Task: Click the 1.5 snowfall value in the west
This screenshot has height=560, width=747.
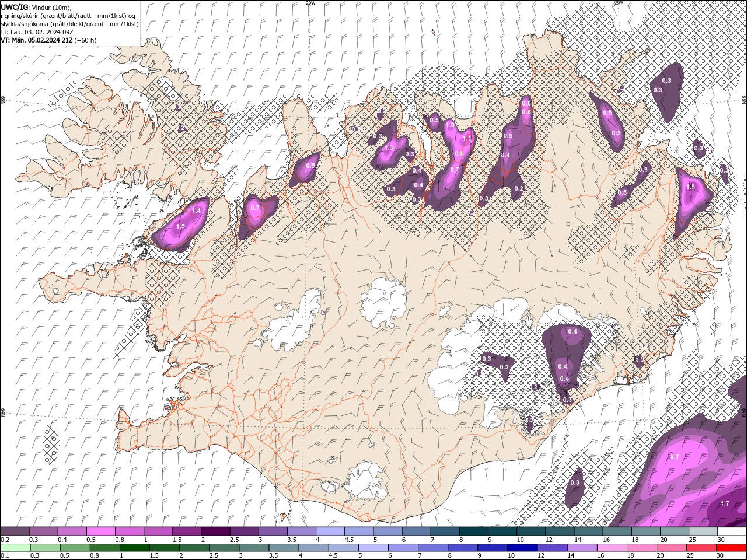Action: coord(180,226)
